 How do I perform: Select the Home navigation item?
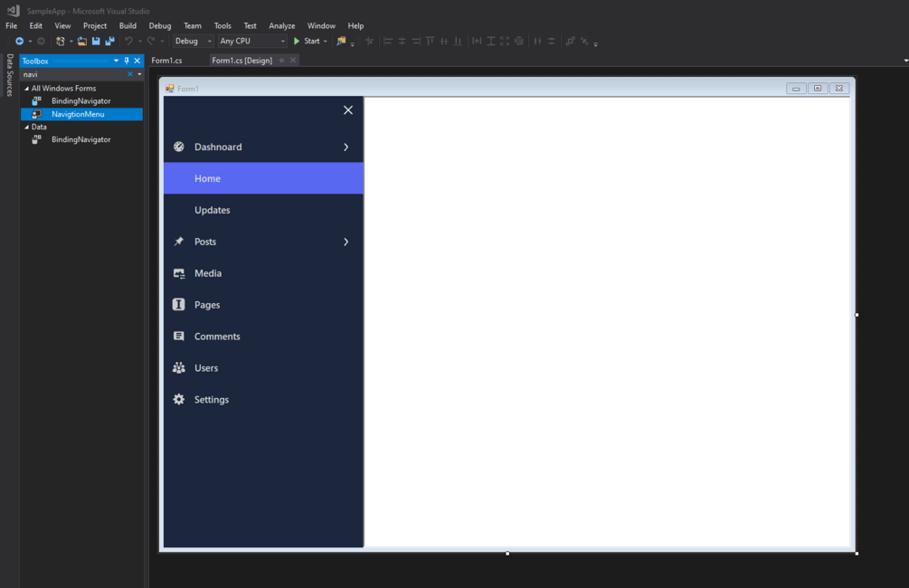click(264, 178)
